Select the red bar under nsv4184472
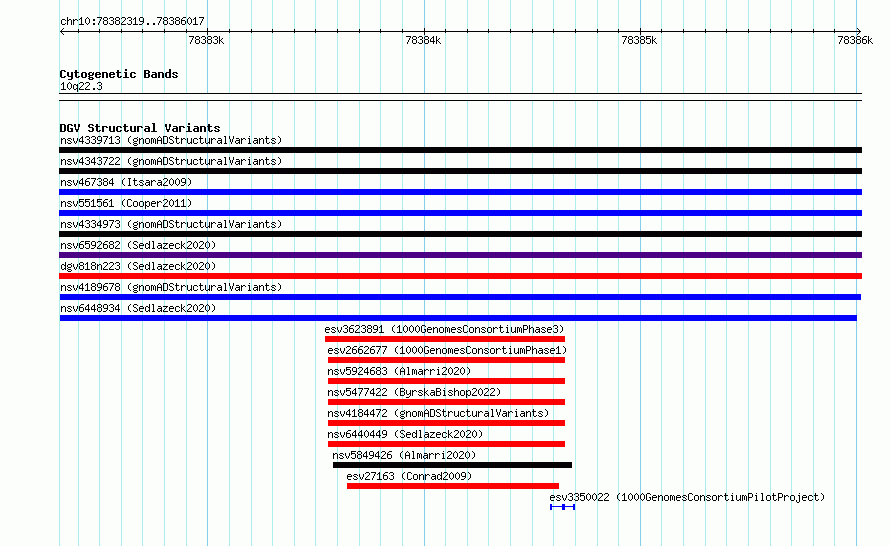This screenshot has height=546, width=890. 446,423
